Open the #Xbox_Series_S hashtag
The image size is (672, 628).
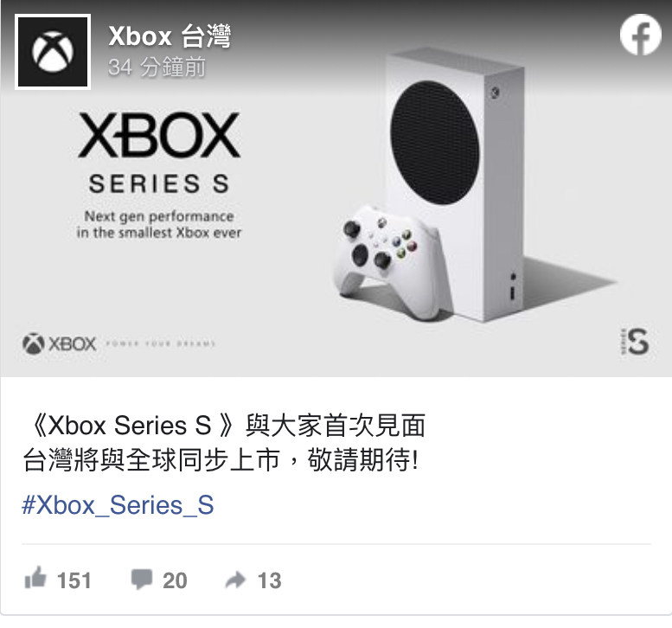pyautogui.click(x=118, y=505)
